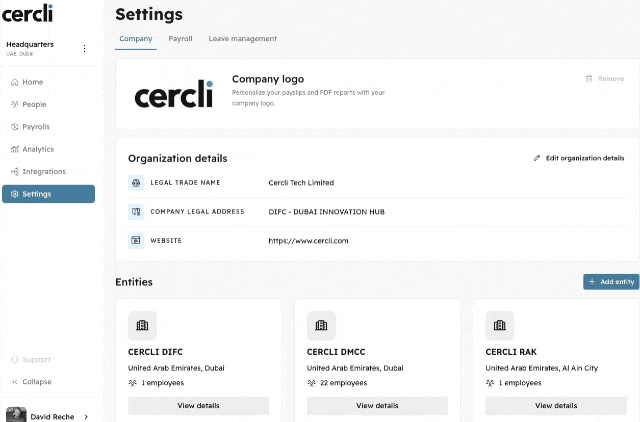The width and height of the screenshot is (640, 422).
Task: Go to People in the sidebar
Action: 48,104
